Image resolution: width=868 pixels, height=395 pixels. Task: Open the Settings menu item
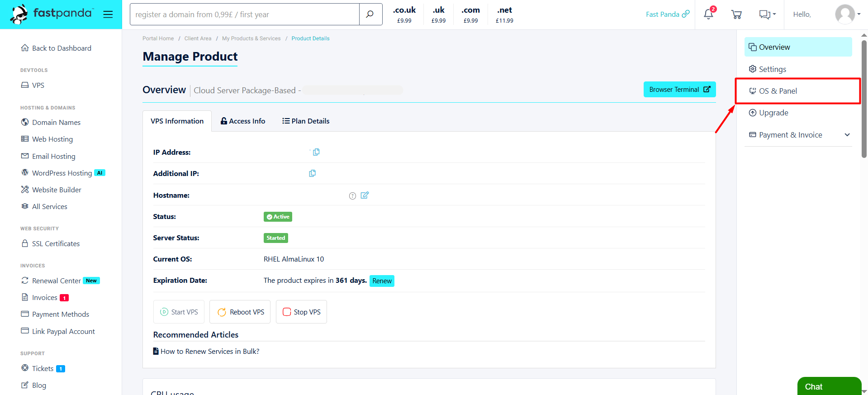(798, 69)
